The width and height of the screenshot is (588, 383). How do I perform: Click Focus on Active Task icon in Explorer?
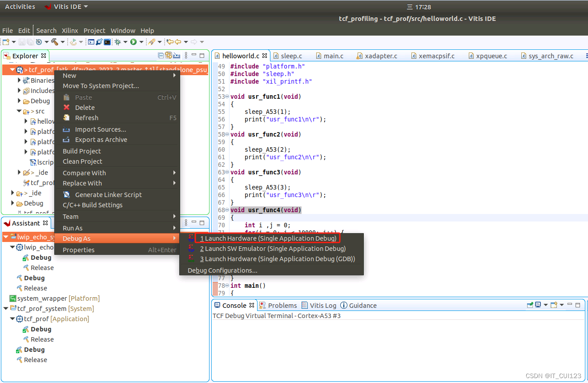(x=177, y=56)
